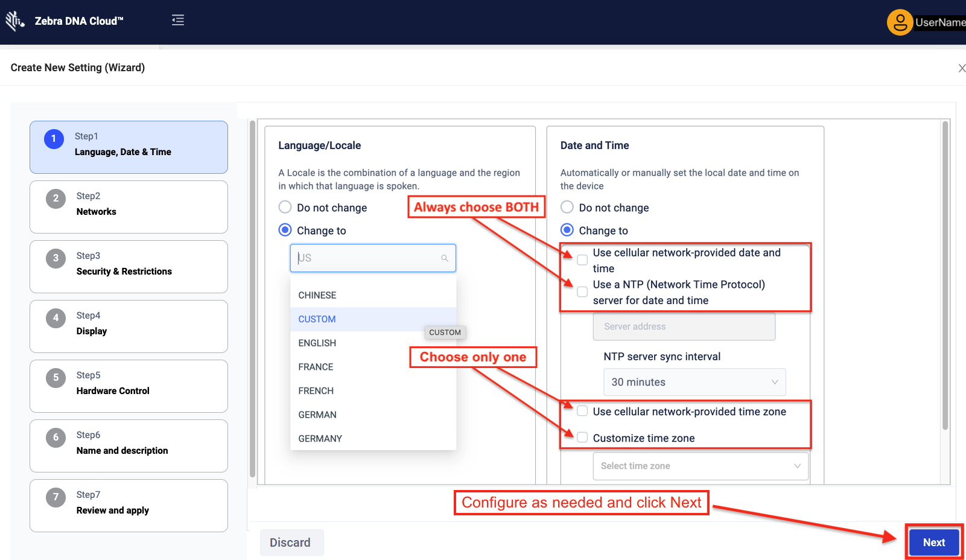
Task: Click the Step 4 Display number icon
Action: tap(56, 318)
